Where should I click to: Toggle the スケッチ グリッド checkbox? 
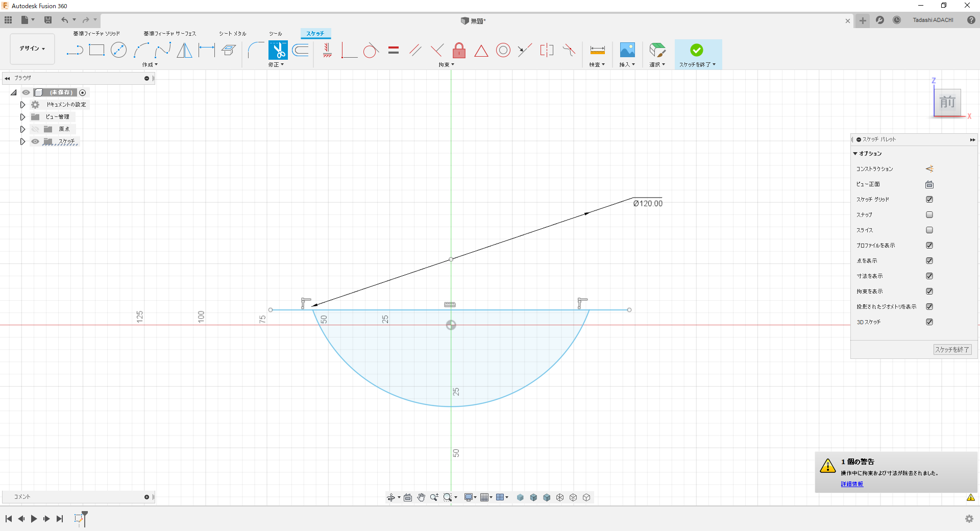pos(929,200)
